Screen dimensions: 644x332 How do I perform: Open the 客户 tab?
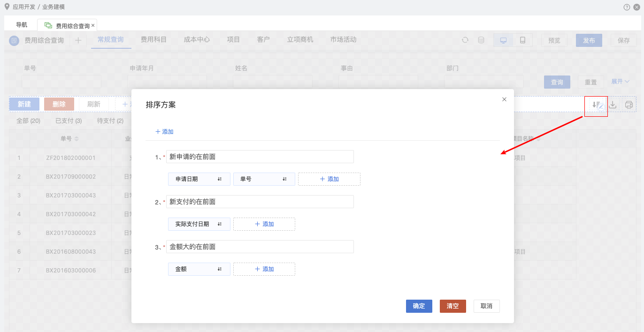pyautogui.click(x=264, y=40)
